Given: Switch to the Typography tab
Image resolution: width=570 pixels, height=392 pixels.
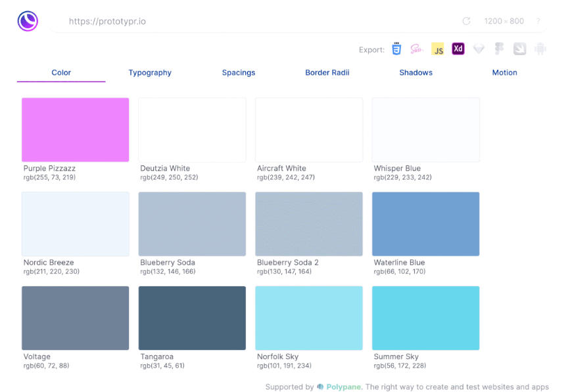Looking at the screenshot, I should 150,73.
